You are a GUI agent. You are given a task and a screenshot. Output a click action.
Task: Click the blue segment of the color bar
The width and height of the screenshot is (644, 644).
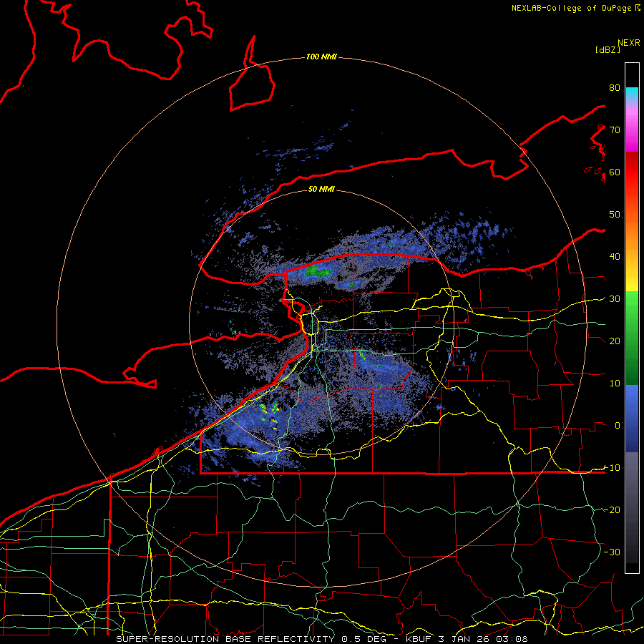pyautogui.click(x=632, y=418)
